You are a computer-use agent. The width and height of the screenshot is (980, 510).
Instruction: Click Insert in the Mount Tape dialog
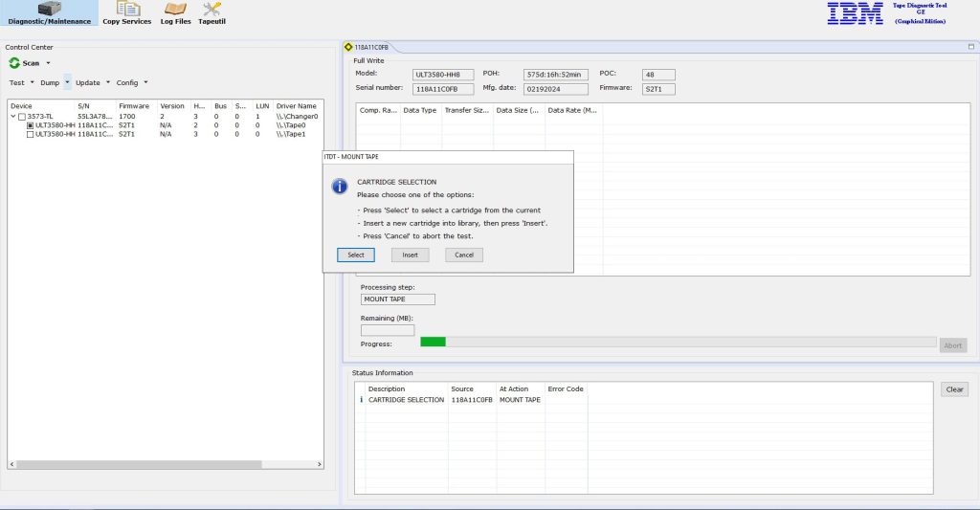click(x=410, y=255)
